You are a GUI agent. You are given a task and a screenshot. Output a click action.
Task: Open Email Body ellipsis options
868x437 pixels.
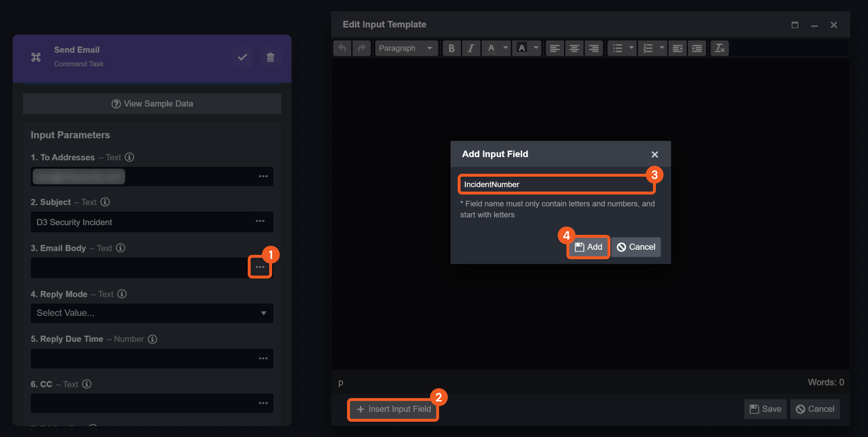260,267
